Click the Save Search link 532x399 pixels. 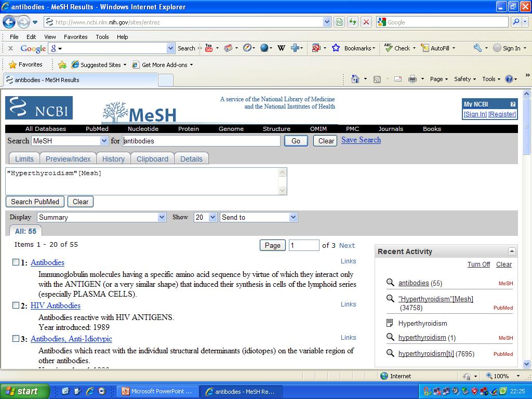(x=361, y=140)
